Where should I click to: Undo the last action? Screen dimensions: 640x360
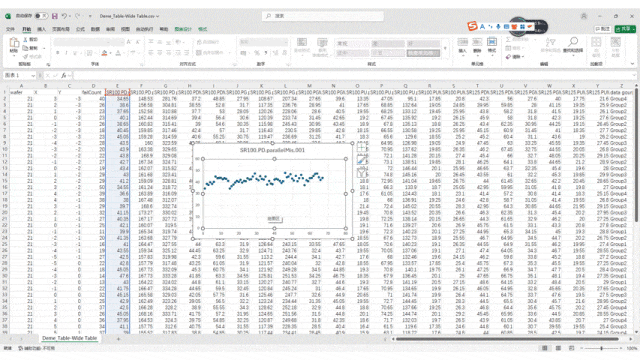pyautogui.click(x=64, y=16)
